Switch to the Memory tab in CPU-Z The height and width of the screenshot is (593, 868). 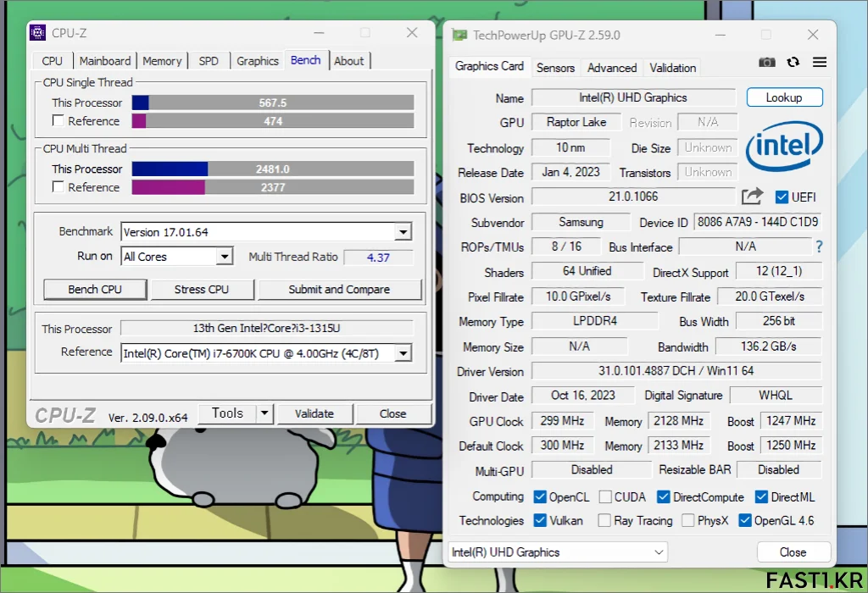(x=162, y=61)
